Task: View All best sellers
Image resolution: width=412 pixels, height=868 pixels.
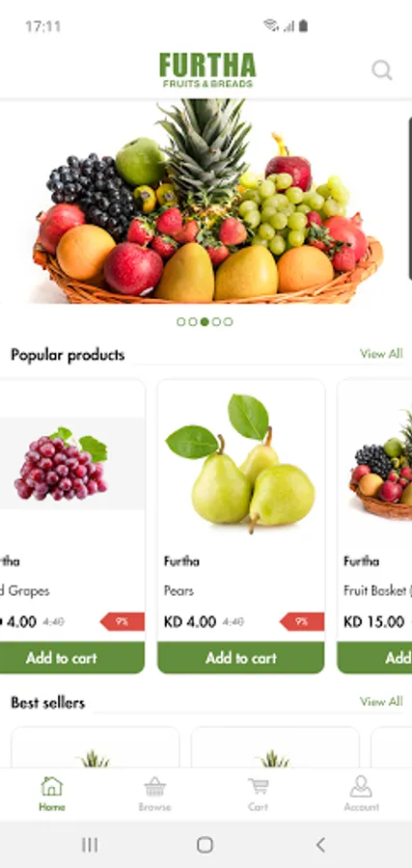Action: [381, 702]
